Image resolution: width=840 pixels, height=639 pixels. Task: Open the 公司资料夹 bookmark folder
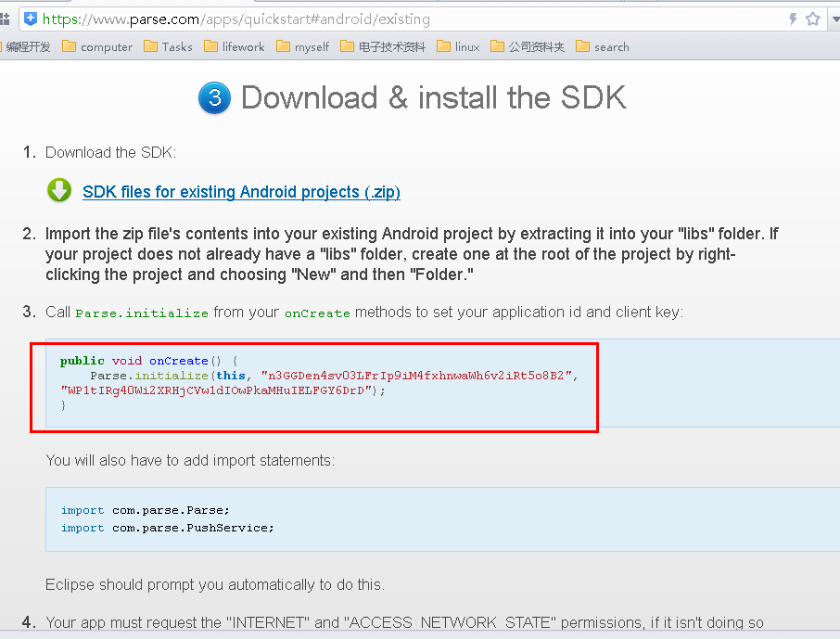(528, 47)
